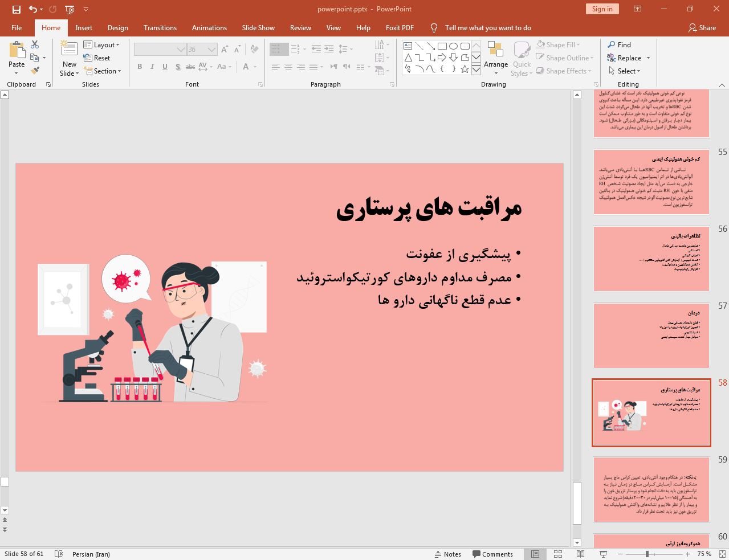Viewport: 729px width, 560px height.
Task: Pick the star shape from gallery
Action: (x=465, y=69)
